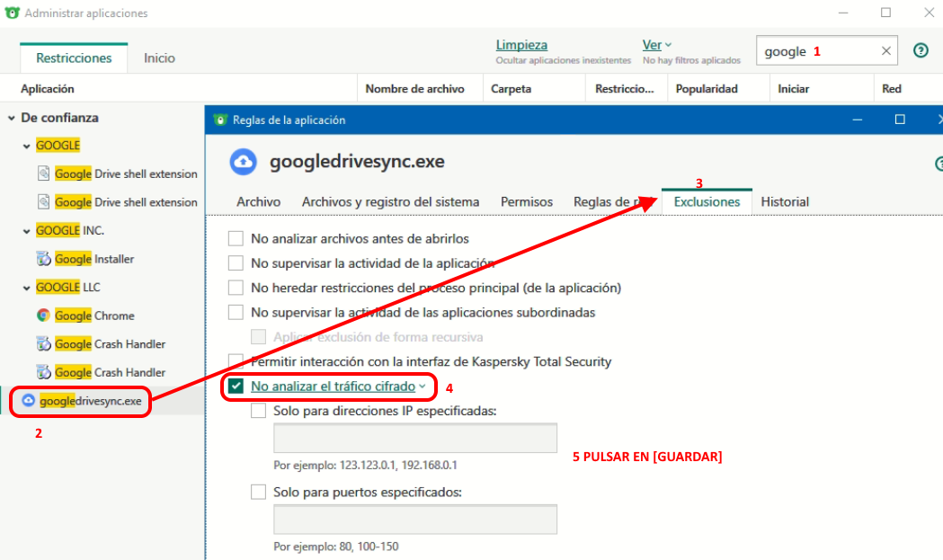Check Solo para puertos especificados
The image size is (943, 560).
pyautogui.click(x=259, y=492)
